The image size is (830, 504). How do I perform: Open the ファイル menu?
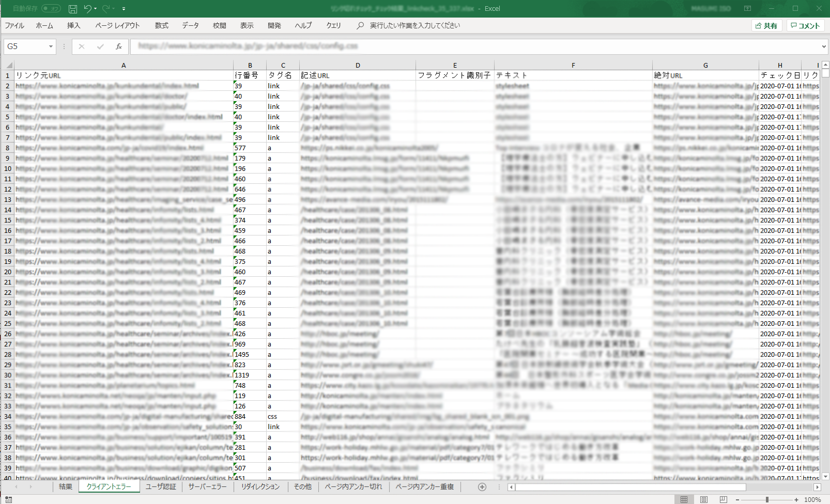tap(14, 25)
